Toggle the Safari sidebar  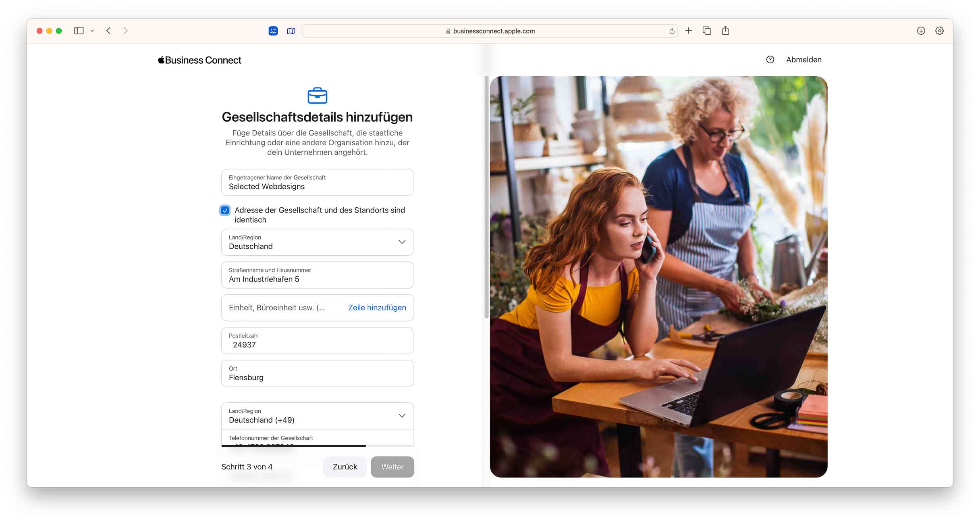pos(79,31)
